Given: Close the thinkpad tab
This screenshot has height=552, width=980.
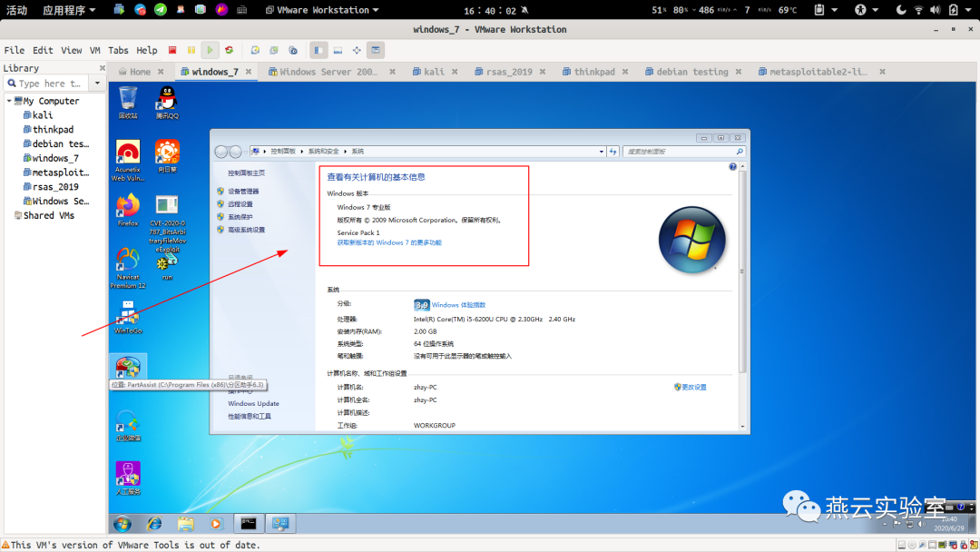Looking at the screenshot, I should click(x=625, y=72).
